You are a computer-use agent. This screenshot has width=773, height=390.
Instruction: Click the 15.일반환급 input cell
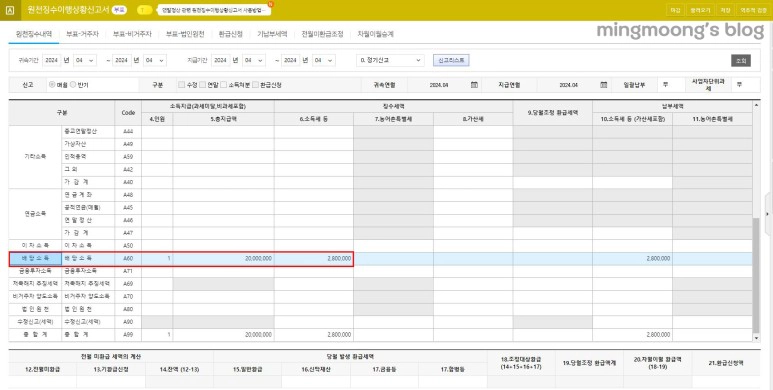(247, 382)
